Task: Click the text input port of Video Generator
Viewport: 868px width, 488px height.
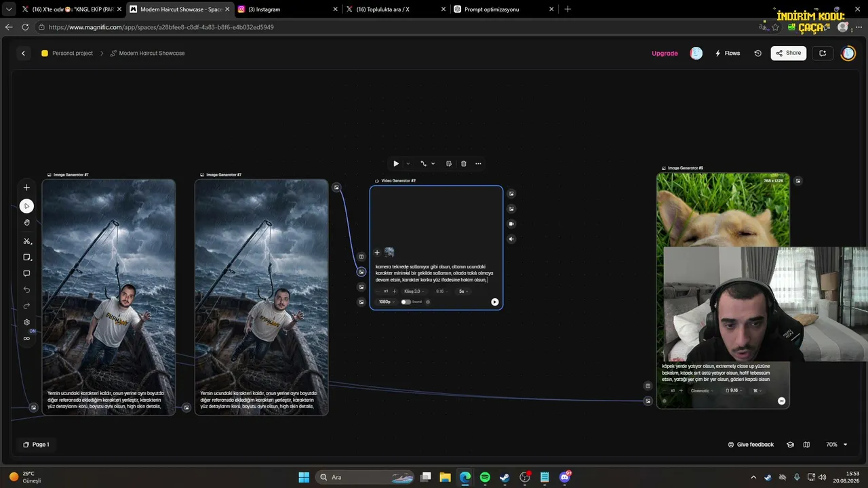Action: click(361, 256)
